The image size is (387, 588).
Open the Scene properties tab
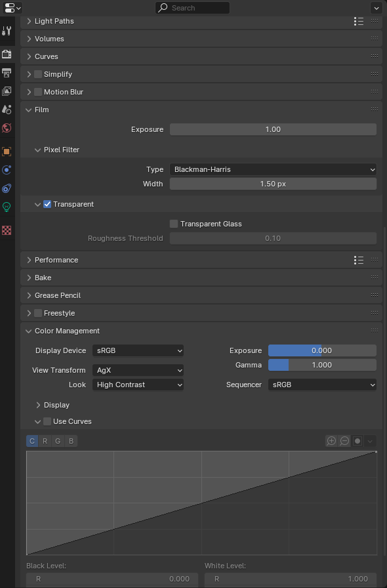pos(7,110)
